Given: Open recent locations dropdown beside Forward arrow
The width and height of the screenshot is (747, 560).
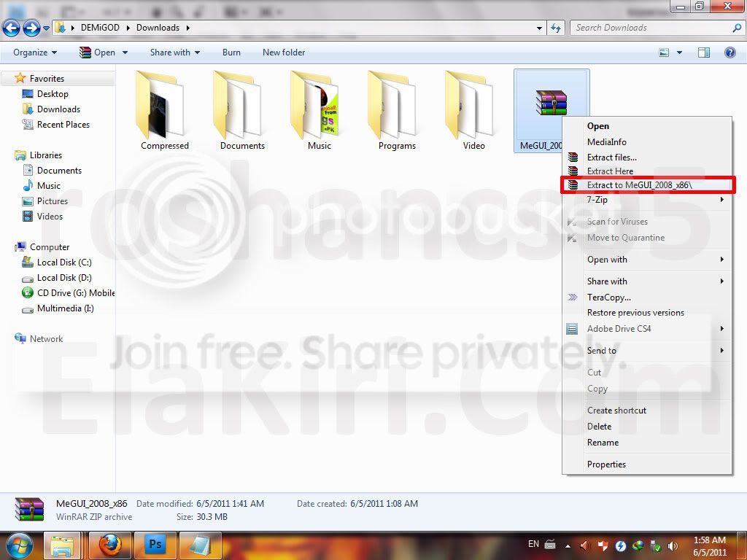Looking at the screenshot, I should (46, 28).
